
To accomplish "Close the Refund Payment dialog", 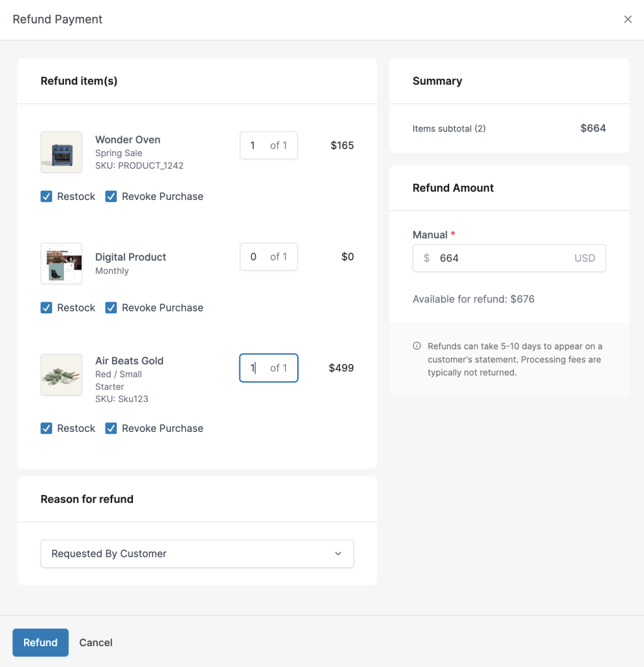I will click(x=628, y=20).
